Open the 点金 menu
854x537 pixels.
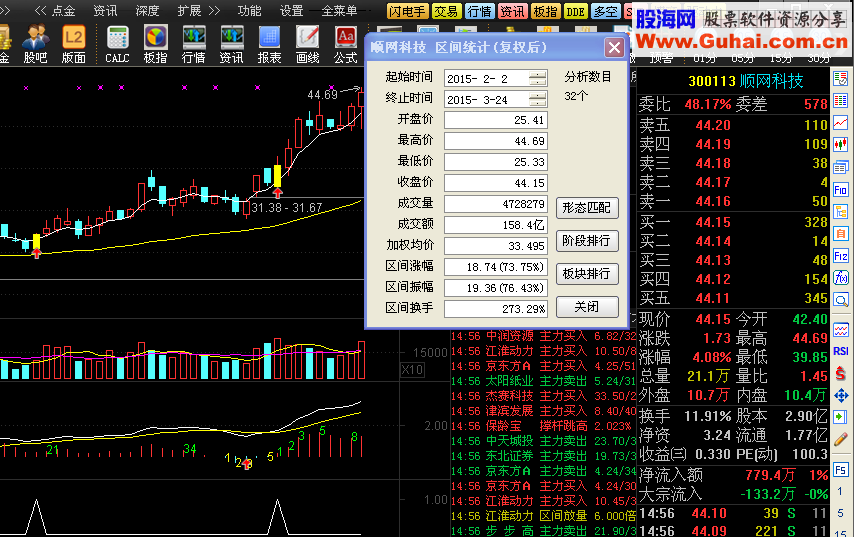pos(63,10)
